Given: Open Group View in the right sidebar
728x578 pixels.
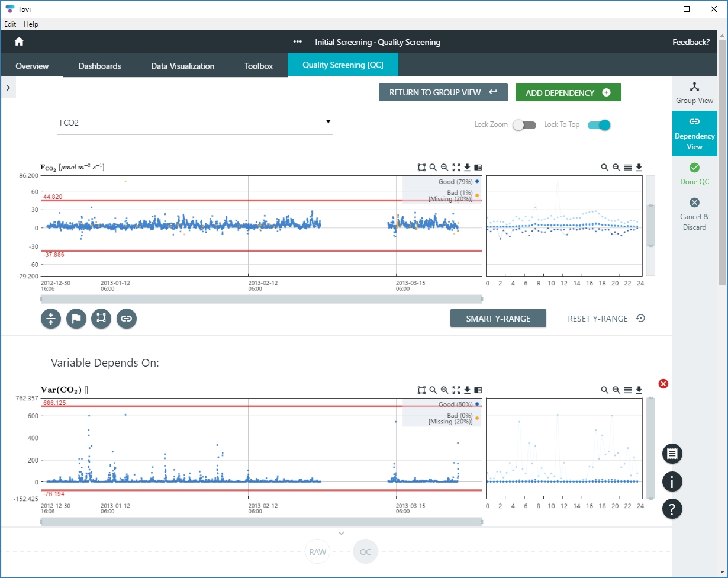Looking at the screenshot, I should [x=694, y=93].
